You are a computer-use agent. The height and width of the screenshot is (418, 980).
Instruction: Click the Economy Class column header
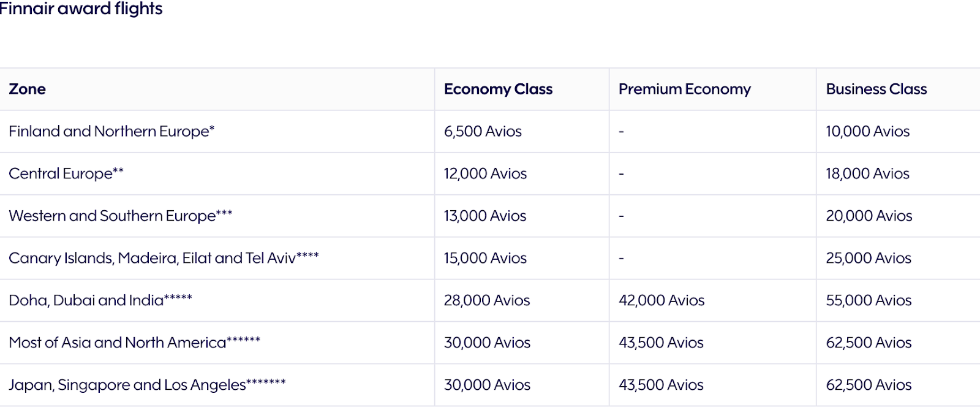(x=498, y=89)
